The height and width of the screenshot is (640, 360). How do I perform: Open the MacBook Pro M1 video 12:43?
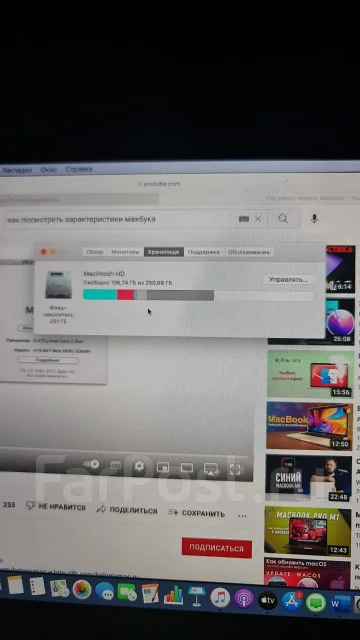(x=308, y=531)
